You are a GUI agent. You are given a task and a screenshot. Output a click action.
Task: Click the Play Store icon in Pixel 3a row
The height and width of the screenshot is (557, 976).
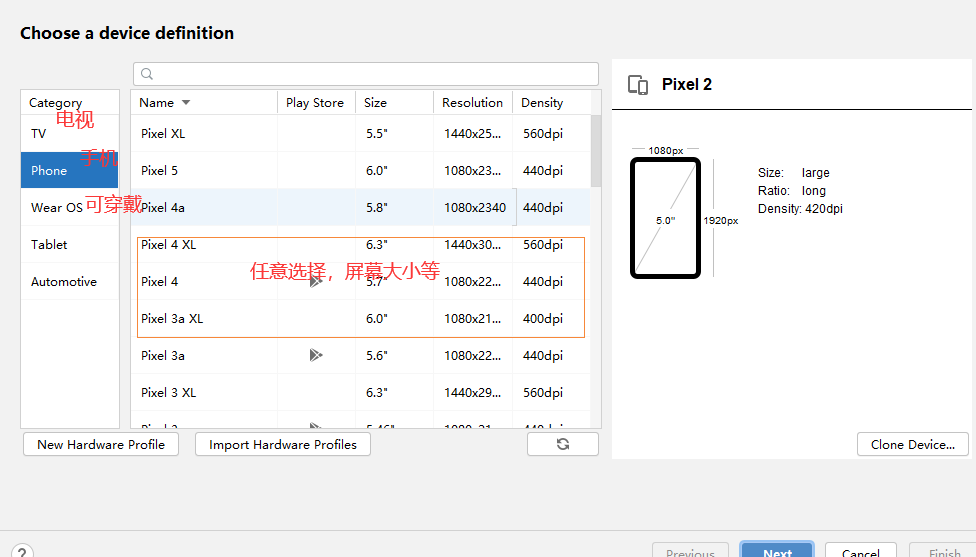[316, 355]
